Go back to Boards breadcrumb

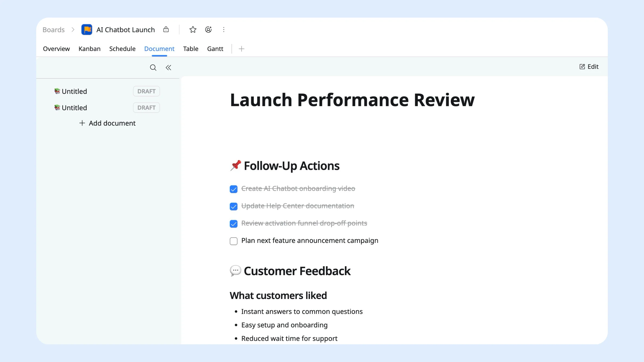54,29
